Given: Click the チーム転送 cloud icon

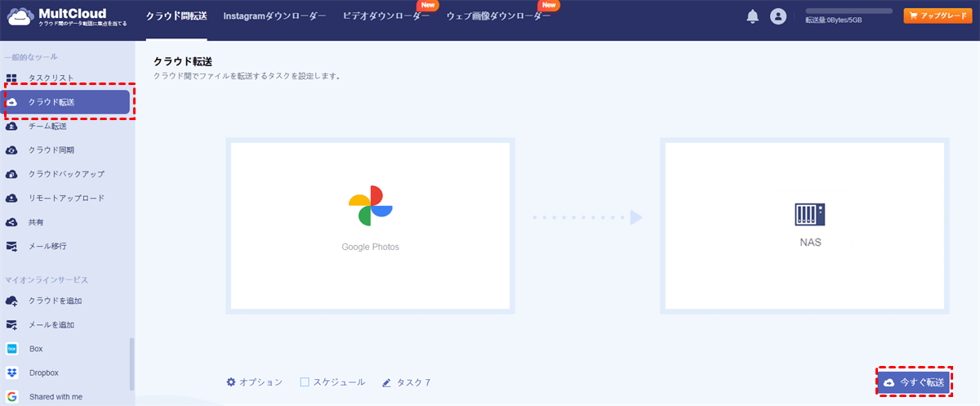Looking at the screenshot, I should 12,127.
